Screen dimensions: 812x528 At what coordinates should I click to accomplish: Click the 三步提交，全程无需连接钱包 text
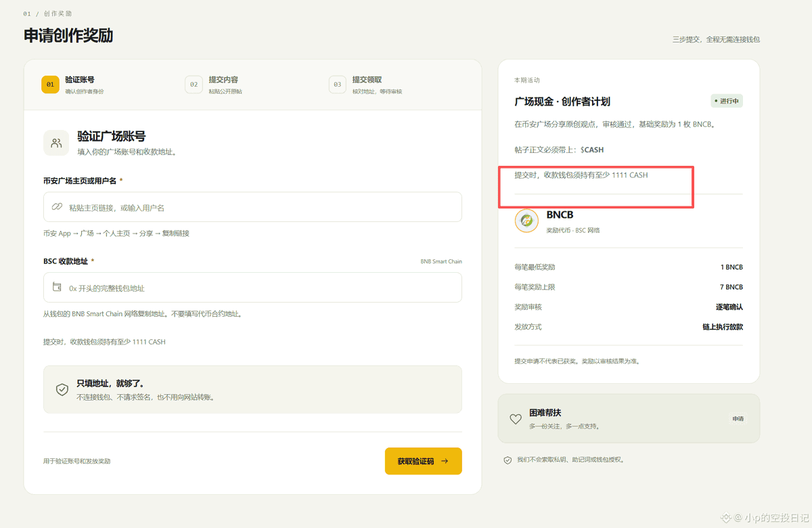coord(716,39)
